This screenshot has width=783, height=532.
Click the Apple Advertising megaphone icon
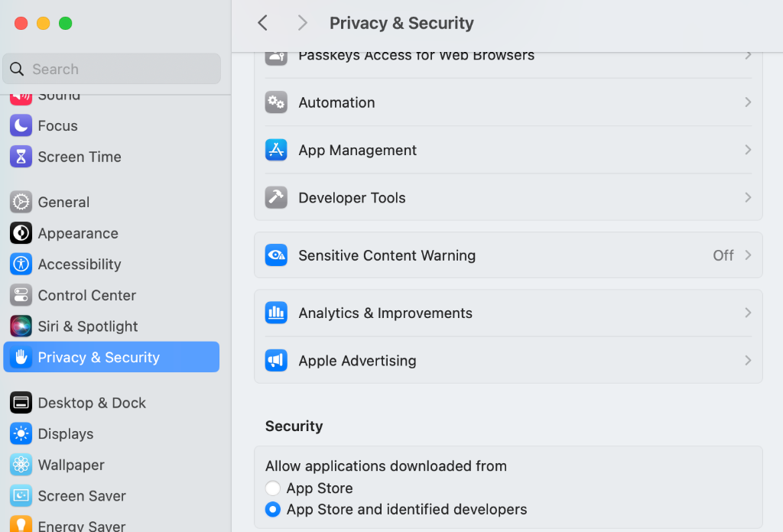(x=276, y=360)
